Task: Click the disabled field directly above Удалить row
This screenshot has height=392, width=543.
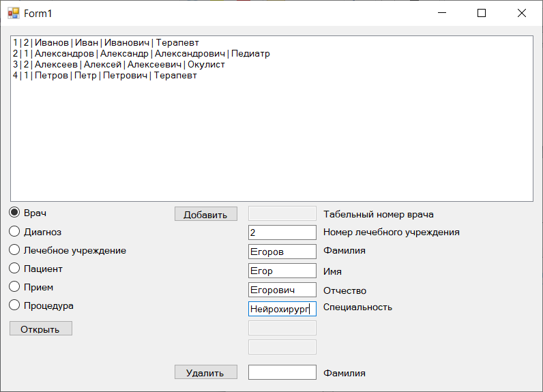Action: (282, 347)
